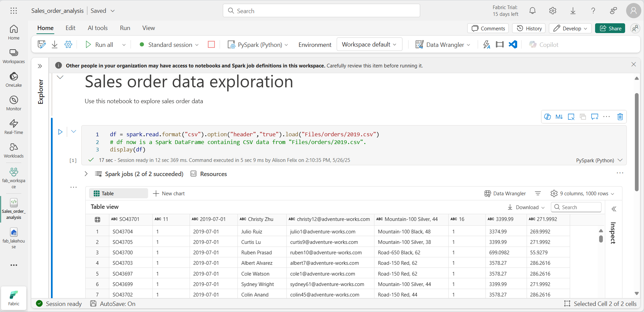Click the green Share button

[610, 28]
